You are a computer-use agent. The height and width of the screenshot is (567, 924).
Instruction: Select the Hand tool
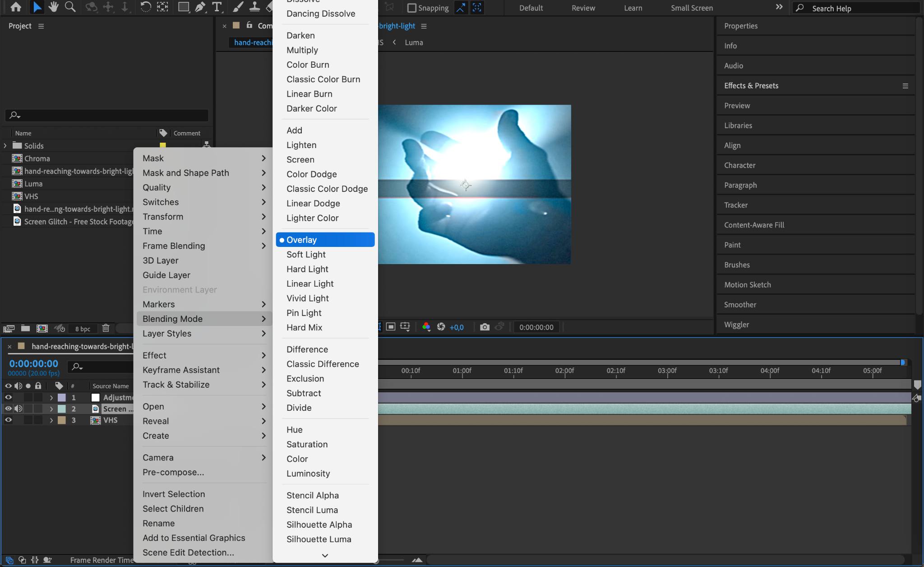click(x=54, y=7)
